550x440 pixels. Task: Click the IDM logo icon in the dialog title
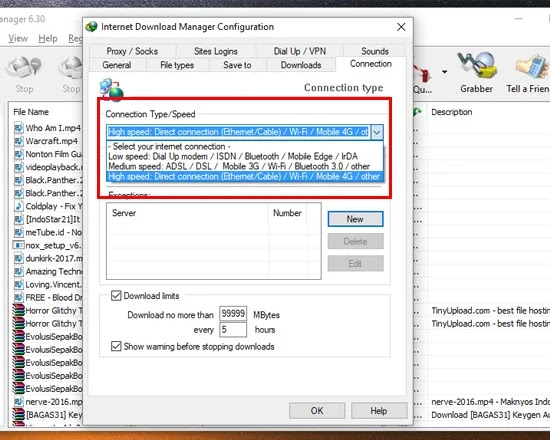point(92,27)
